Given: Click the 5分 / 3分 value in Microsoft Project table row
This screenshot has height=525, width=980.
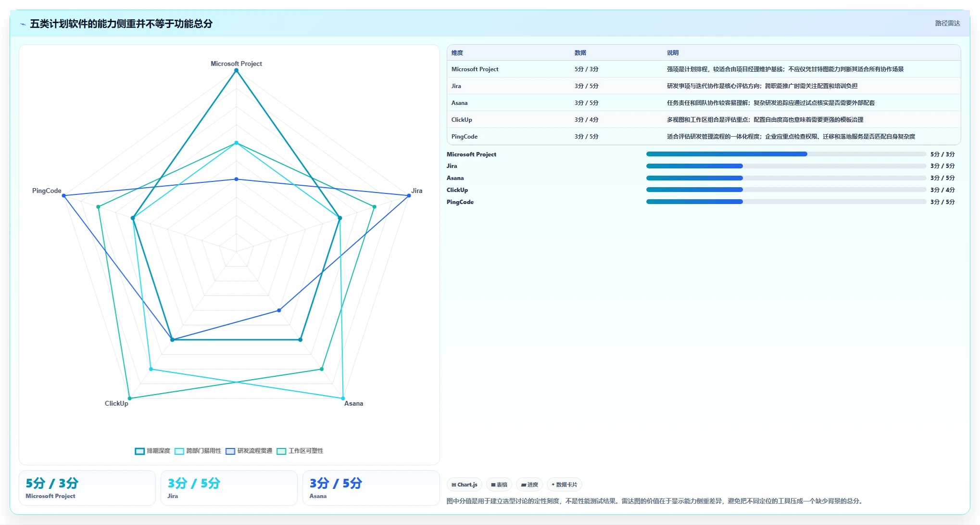Looking at the screenshot, I should click(587, 69).
